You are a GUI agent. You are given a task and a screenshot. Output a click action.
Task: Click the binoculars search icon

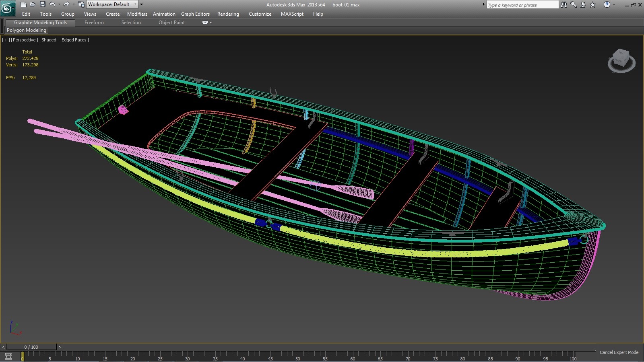tap(564, 4)
